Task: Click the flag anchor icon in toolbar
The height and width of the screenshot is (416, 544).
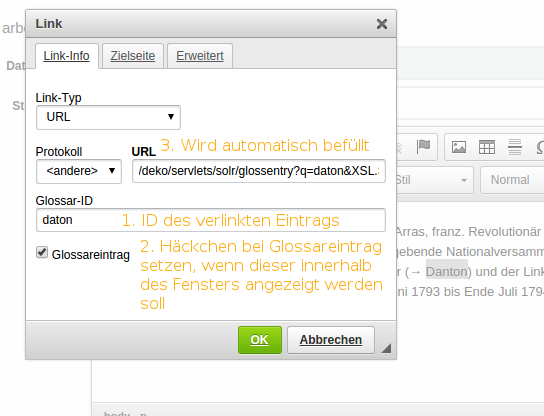Action: (x=423, y=147)
